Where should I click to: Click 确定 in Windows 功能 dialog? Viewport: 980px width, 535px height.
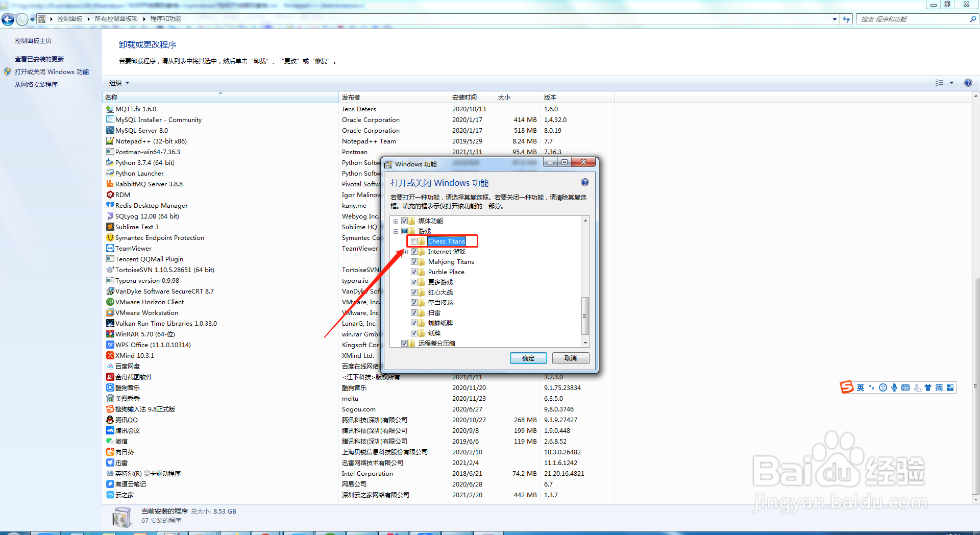(528, 358)
